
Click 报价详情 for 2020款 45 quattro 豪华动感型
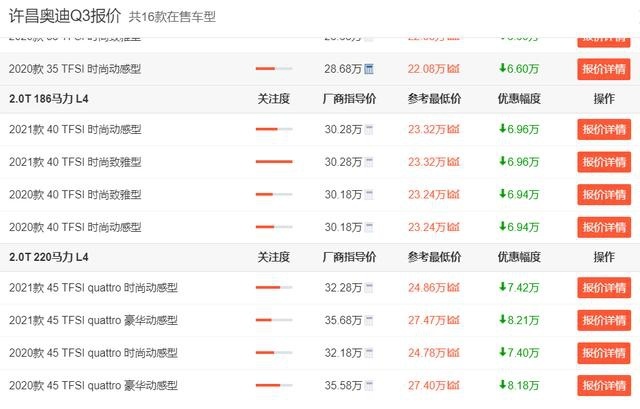[604, 385]
